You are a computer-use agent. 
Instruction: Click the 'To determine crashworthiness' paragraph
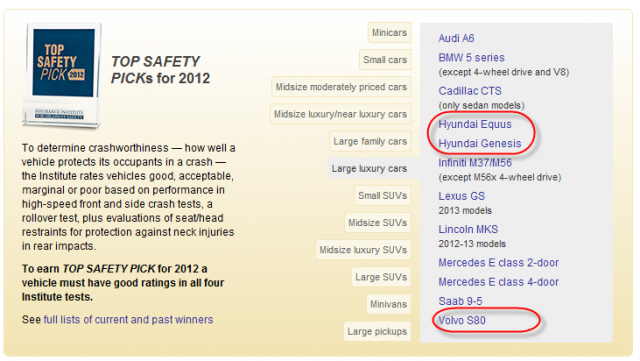tap(129, 197)
